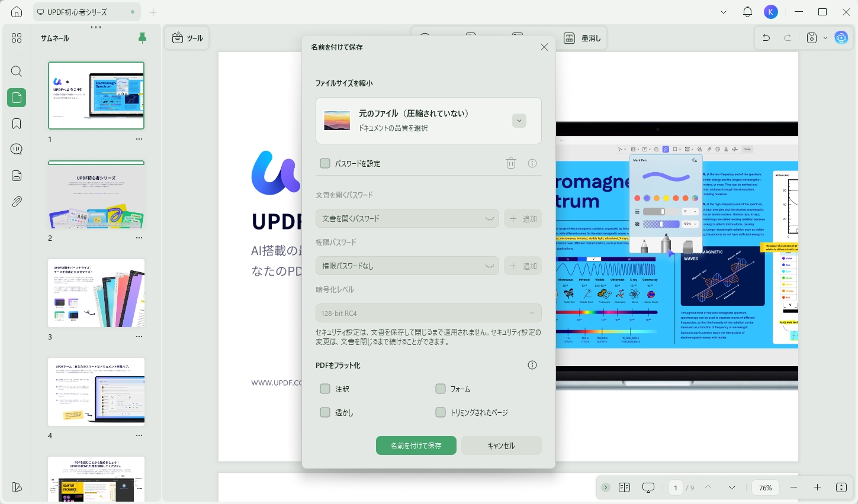
Task: Pin the thumbnail panel
Action: [x=142, y=38]
